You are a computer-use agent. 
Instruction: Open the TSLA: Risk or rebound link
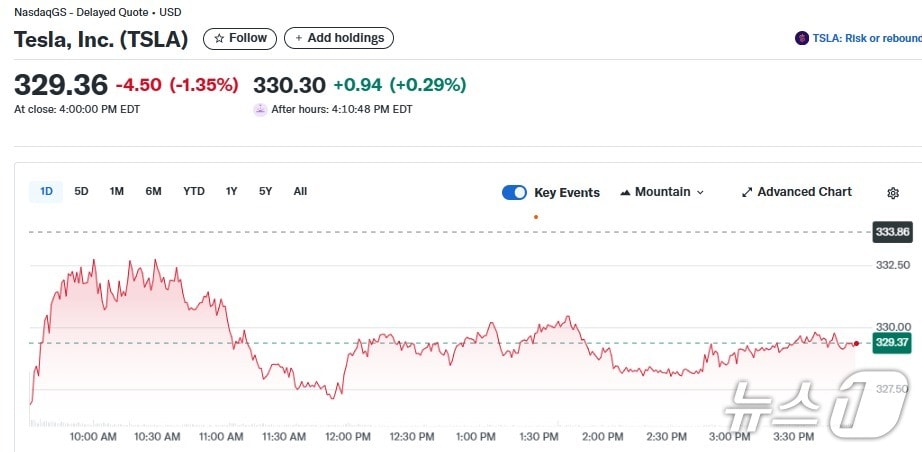coord(866,38)
